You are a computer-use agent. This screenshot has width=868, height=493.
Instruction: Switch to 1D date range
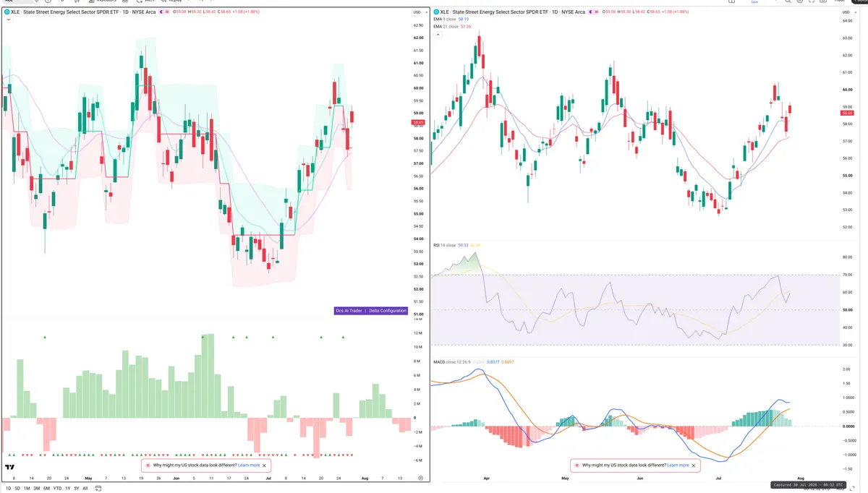tap(8, 489)
